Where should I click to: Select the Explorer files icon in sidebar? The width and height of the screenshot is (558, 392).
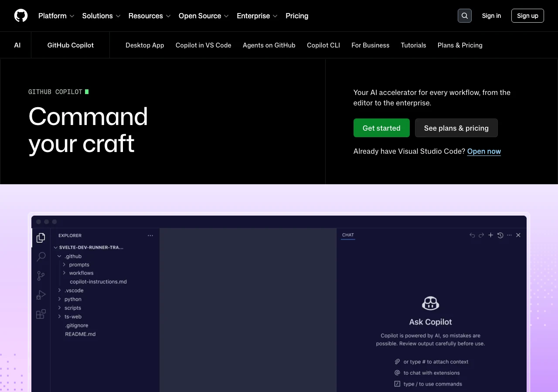[41, 237]
